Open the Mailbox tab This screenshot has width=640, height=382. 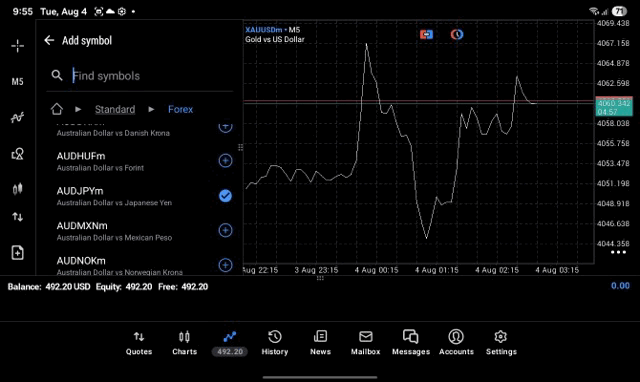[366, 343]
